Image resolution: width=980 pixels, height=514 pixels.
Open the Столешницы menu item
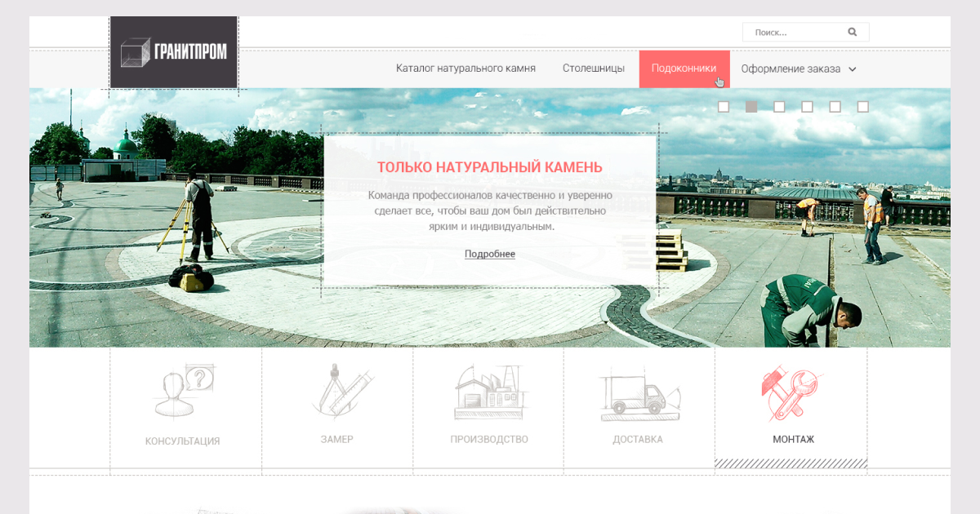[x=594, y=69]
